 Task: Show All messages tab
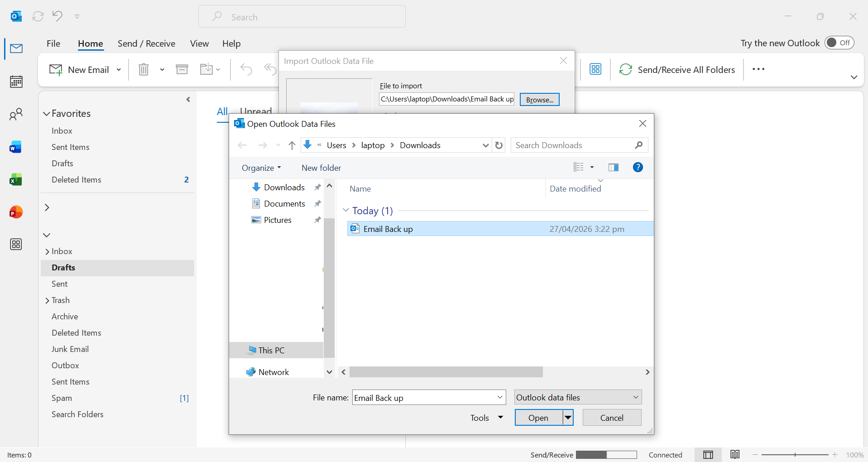(222, 112)
